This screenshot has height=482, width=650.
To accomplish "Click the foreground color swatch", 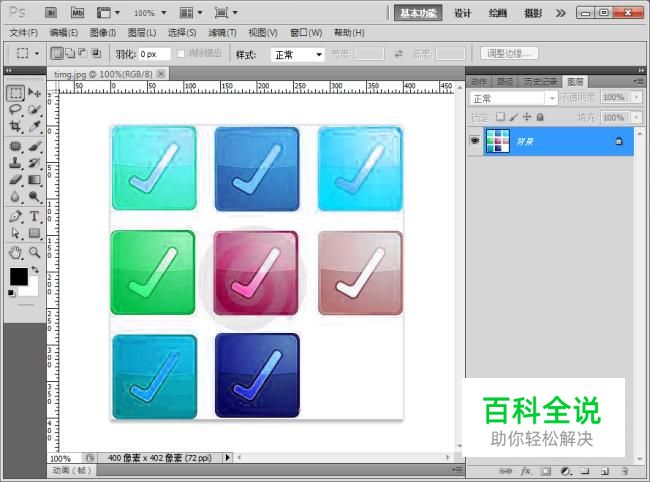I will click(19, 276).
